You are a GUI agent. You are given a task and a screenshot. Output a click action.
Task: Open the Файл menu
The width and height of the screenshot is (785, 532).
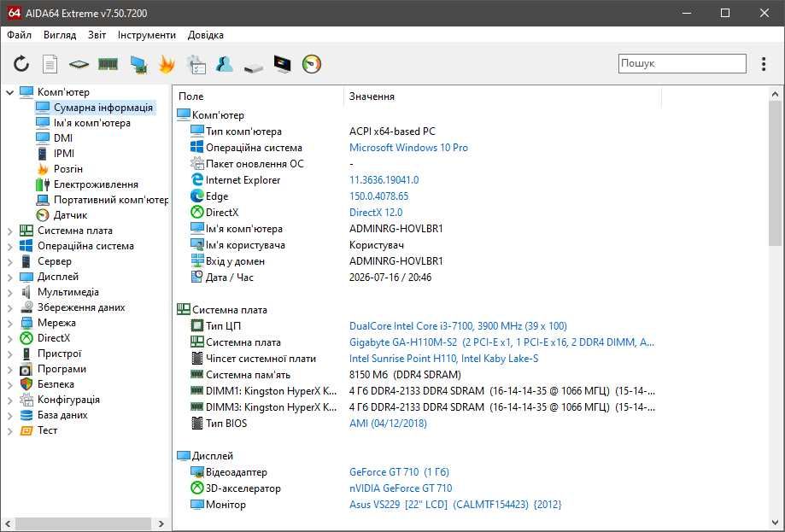click(x=20, y=35)
